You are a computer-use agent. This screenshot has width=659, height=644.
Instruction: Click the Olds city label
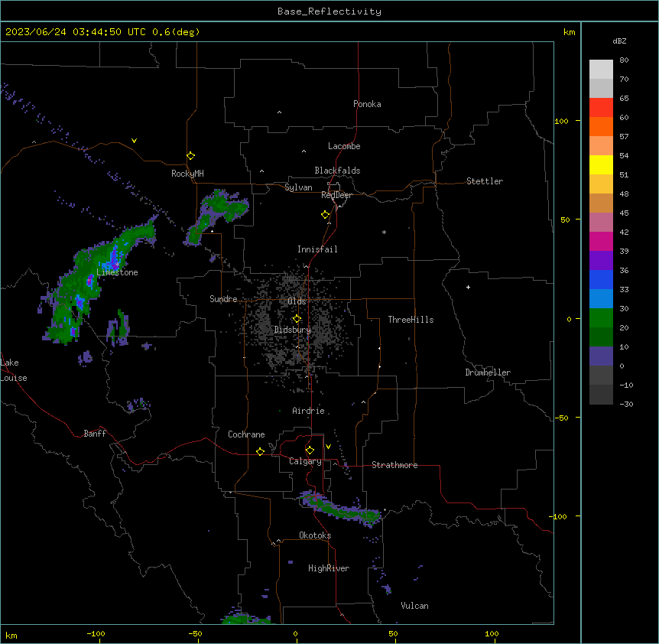(x=297, y=301)
